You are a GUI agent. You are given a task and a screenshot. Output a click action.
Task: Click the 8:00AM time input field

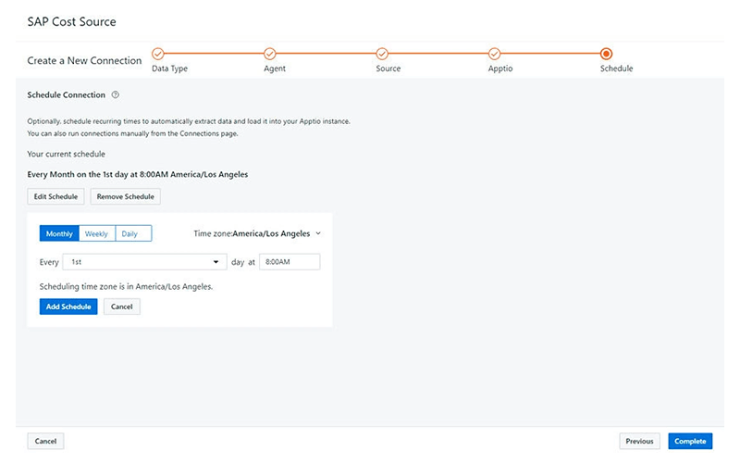pyautogui.click(x=290, y=262)
